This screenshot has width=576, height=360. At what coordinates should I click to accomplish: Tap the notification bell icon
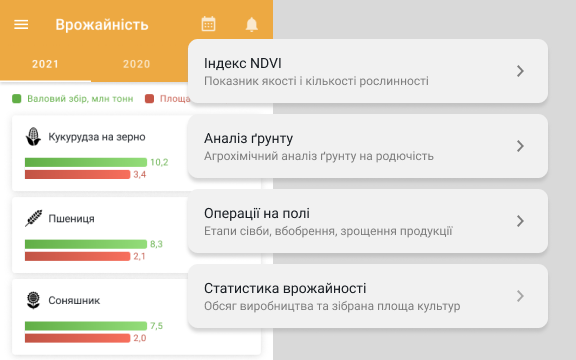(x=252, y=25)
